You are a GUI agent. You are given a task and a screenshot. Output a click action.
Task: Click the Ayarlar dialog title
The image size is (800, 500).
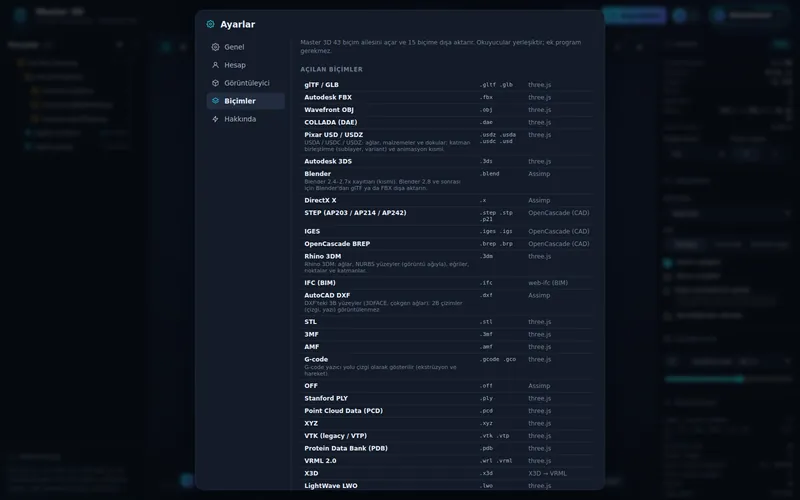(237, 24)
